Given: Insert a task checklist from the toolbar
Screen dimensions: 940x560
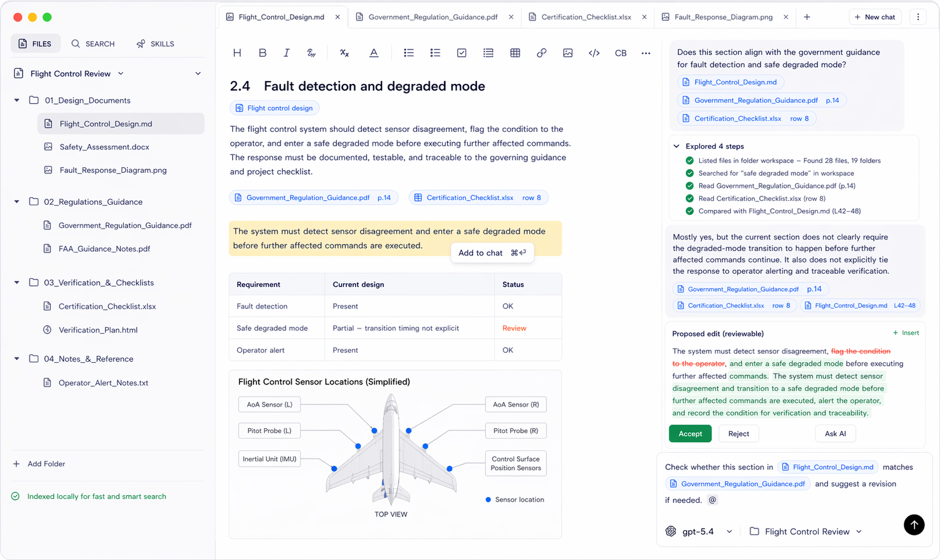Looking at the screenshot, I should [x=461, y=53].
